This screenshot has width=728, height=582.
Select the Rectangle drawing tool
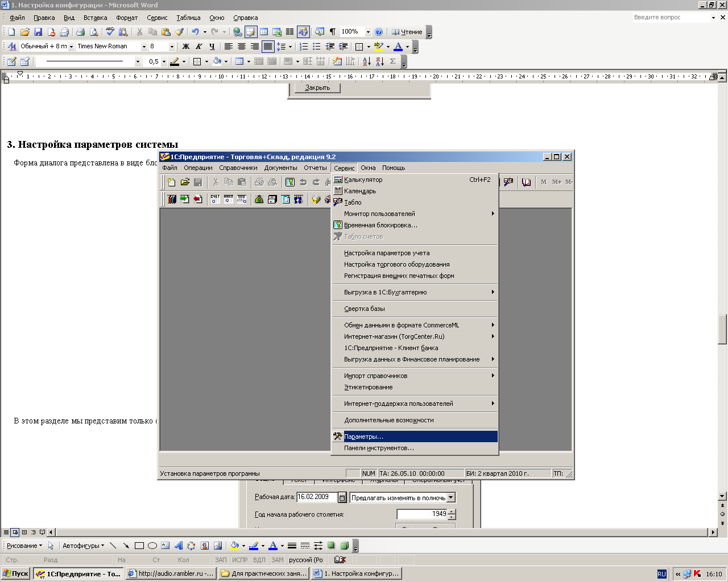point(139,546)
